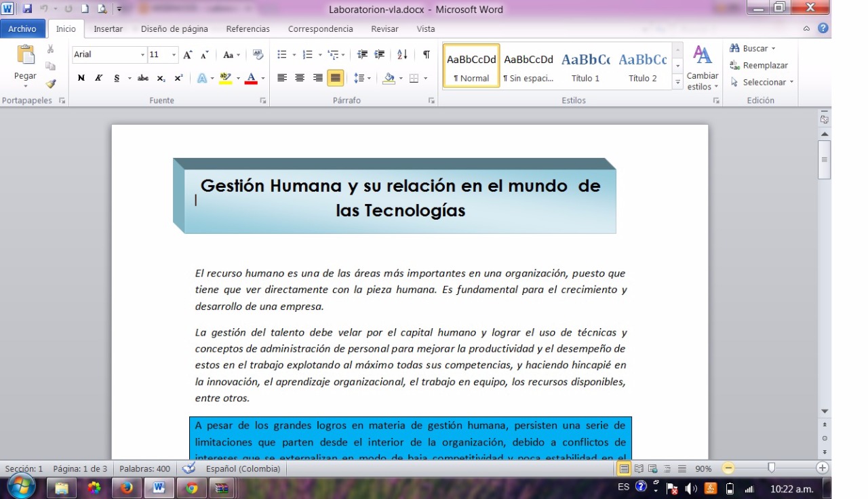
Task: Sort text with the A-Z sort icon
Action: tap(402, 55)
